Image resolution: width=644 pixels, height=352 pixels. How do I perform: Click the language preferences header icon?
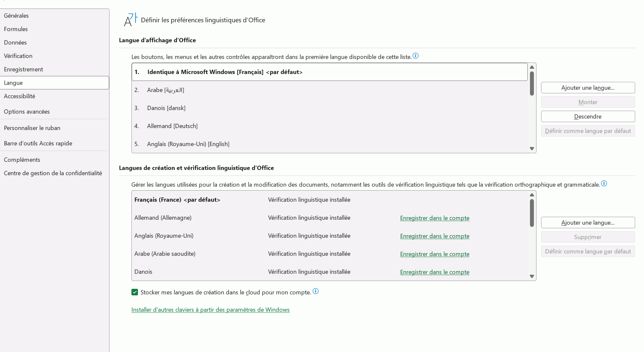131,19
